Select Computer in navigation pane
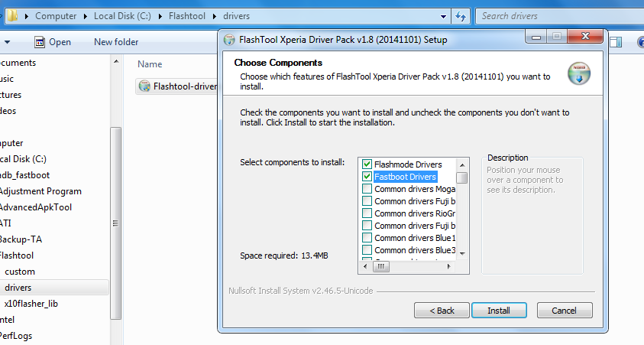This screenshot has height=345, width=644. click(x=11, y=143)
